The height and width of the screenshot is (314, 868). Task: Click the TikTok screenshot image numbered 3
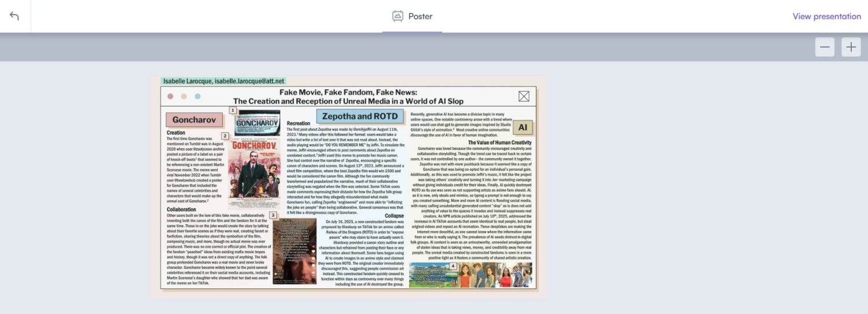(x=295, y=251)
